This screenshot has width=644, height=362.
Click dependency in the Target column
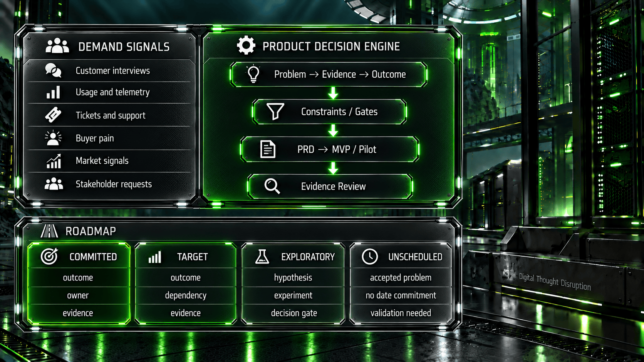click(186, 295)
